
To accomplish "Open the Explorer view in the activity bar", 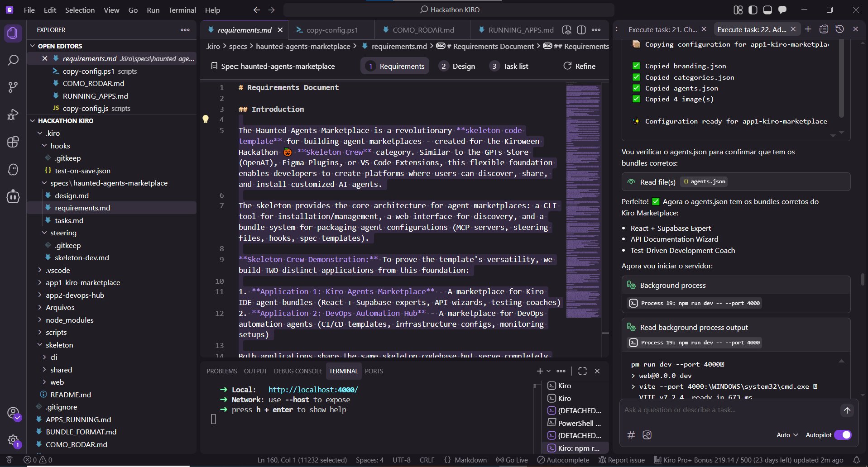I will [x=13, y=33].
